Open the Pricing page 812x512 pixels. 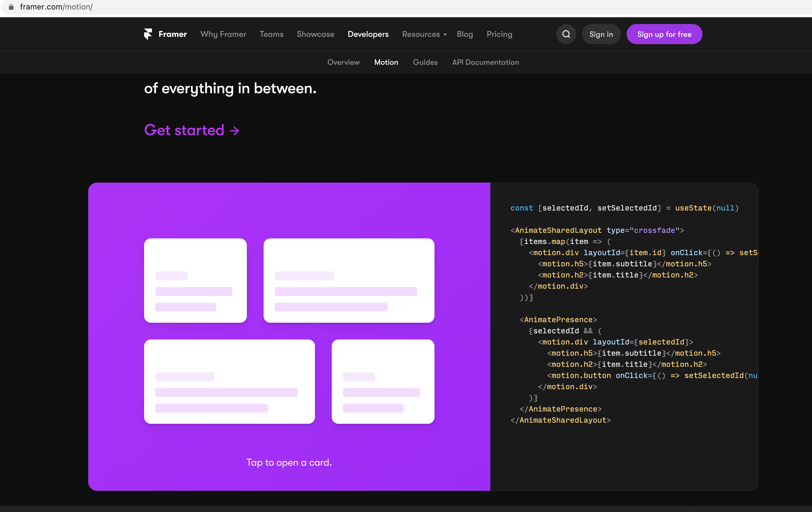tap(500, 34)
